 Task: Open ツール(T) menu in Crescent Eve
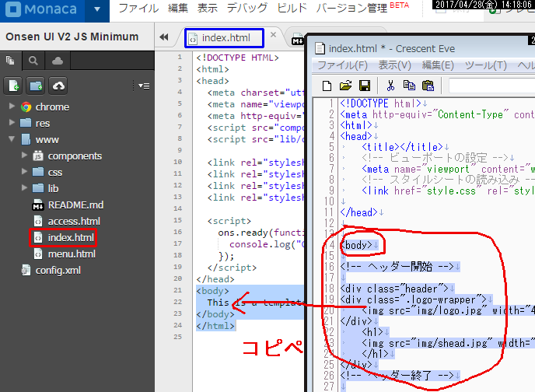(x=486, y=65)
